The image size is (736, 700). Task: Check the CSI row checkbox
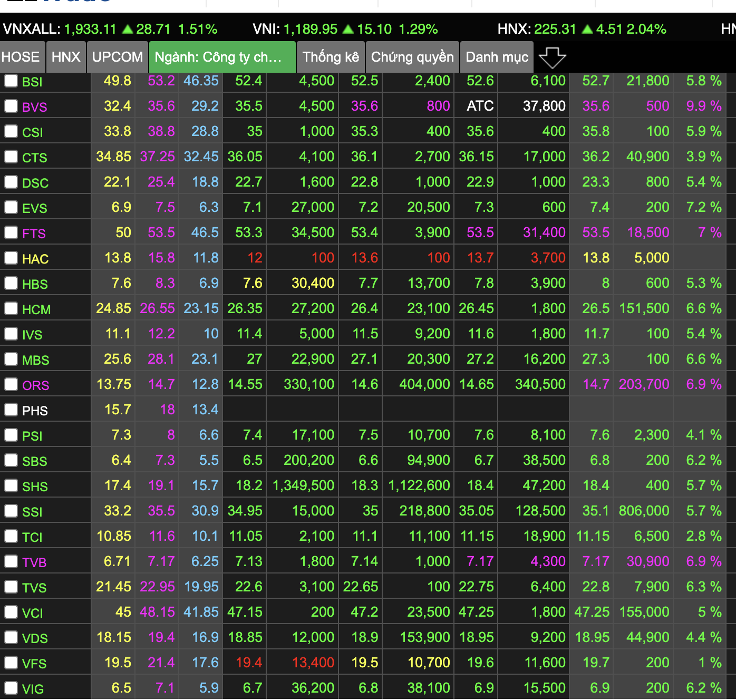(11, 131)
